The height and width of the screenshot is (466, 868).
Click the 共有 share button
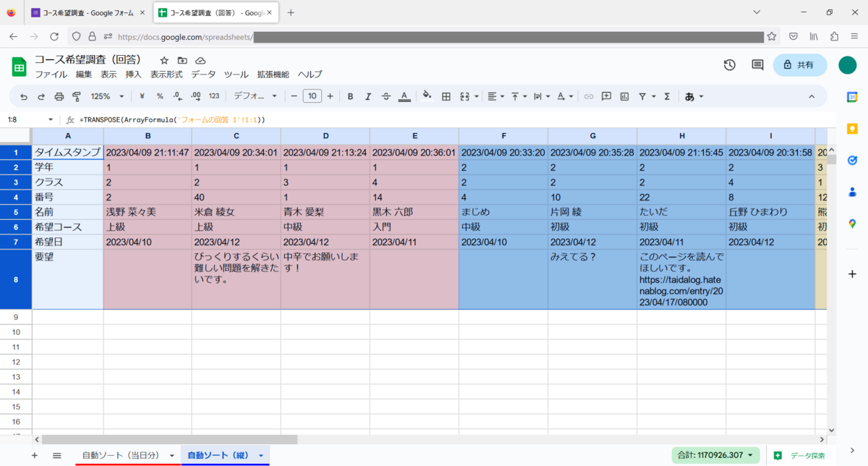coord(800,65)
